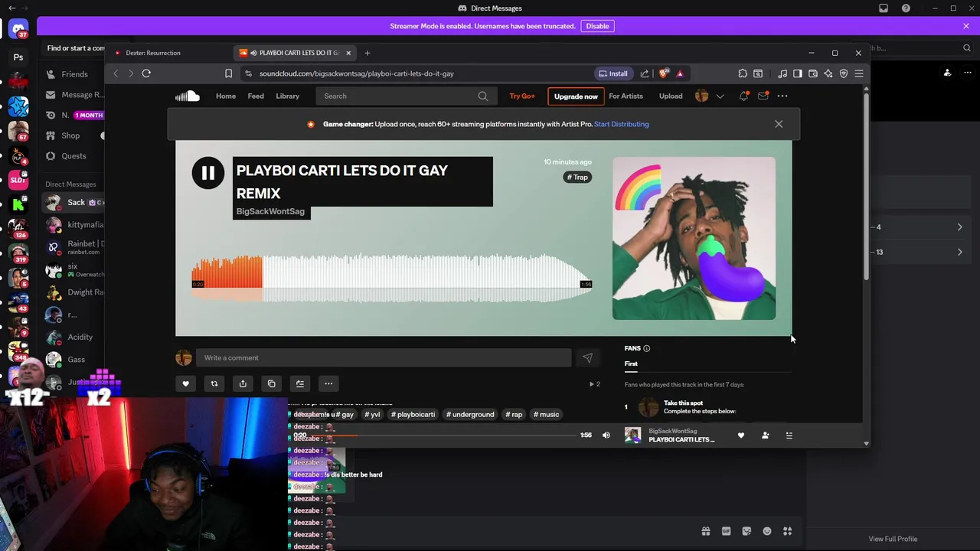This screenshot has height=551, width=980.
Task: Share the track via share icon
Action: [x=243, y=383]
